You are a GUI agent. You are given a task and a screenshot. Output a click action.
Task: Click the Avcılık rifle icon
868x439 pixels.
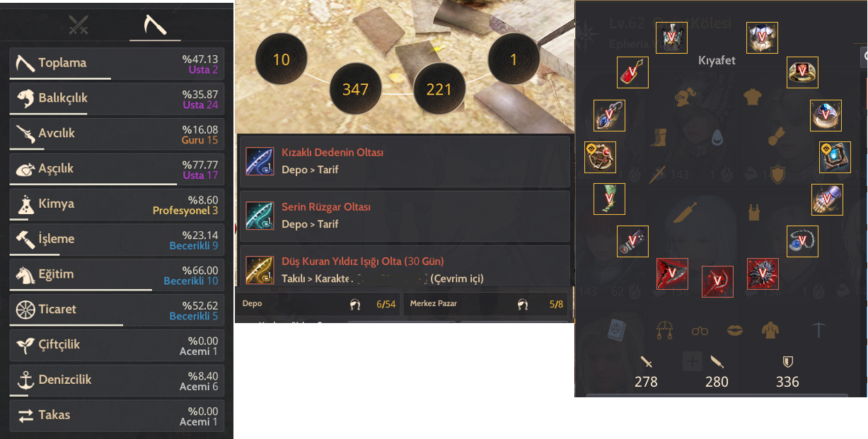(25, 133)
